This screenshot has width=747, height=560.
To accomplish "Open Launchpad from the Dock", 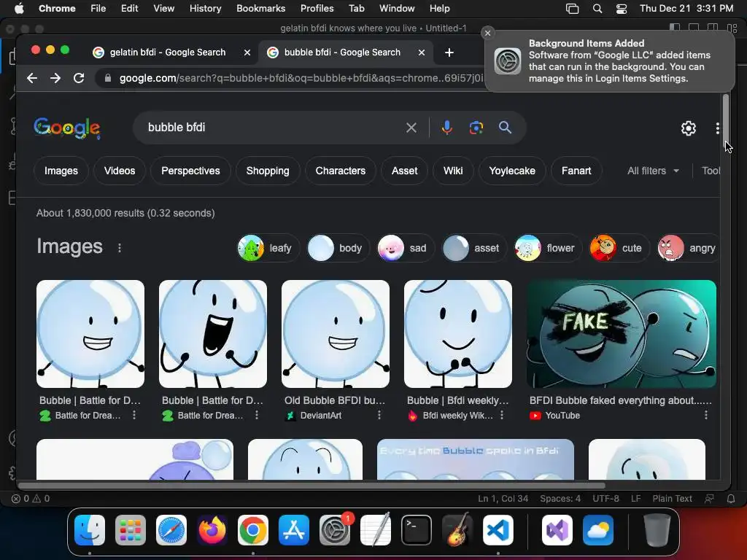I will 131,530.
